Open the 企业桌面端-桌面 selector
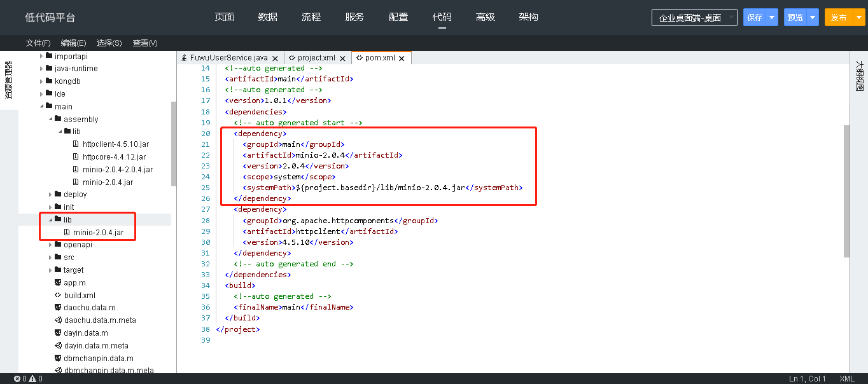Screen dimensions: 868x384 tap(694, 18)
